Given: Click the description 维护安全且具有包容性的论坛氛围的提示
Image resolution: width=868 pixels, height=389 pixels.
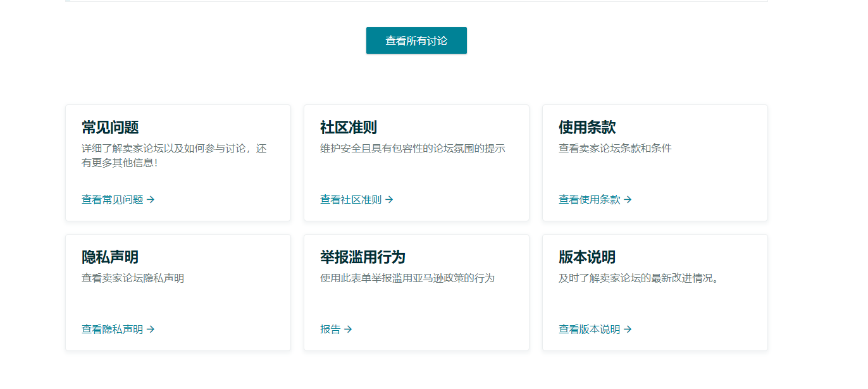Looking at the screenshot, I should tap(412, 149).
